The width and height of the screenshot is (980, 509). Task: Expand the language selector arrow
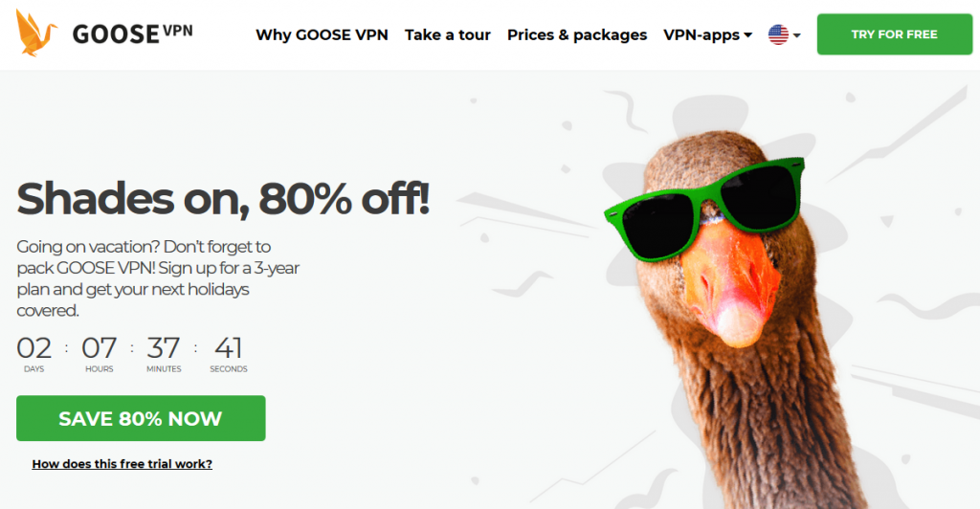797,35
